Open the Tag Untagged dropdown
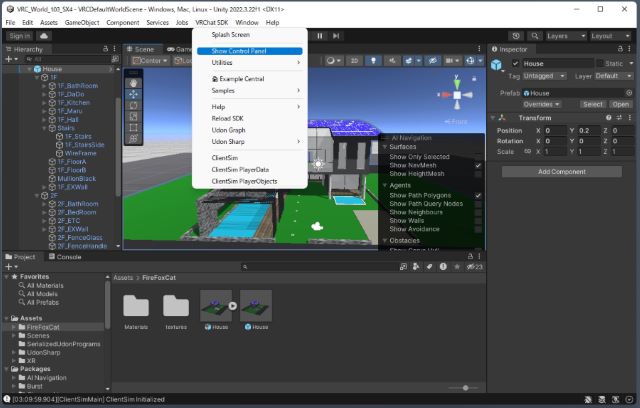The height and width of the screenshot is (408, 640). (544, 76)
